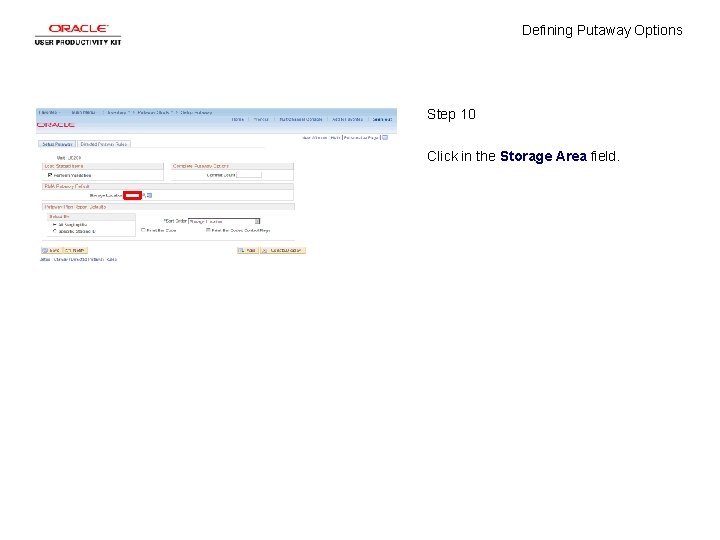This screenshot has height=540, width=720.
Task: Click the bottom Directed Putaway Rules link
Action: (x=85, y=259)
